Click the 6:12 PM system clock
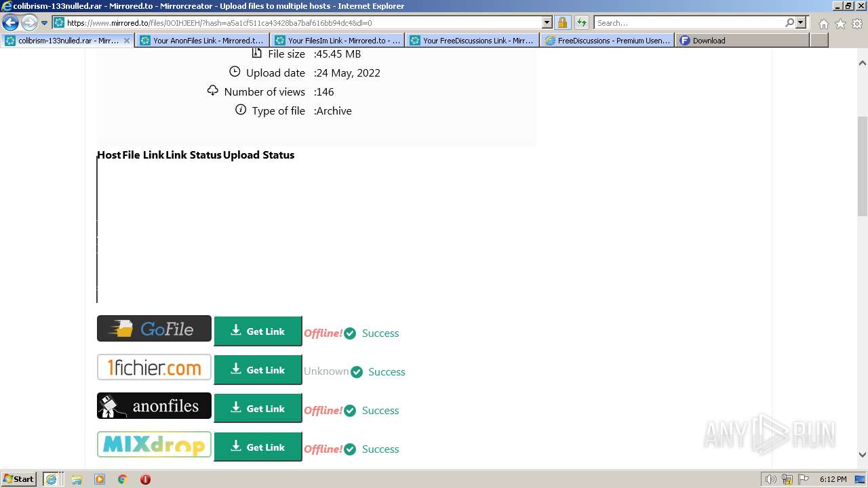868x488 pixels. pyautogui.click(x=833, y=479)
